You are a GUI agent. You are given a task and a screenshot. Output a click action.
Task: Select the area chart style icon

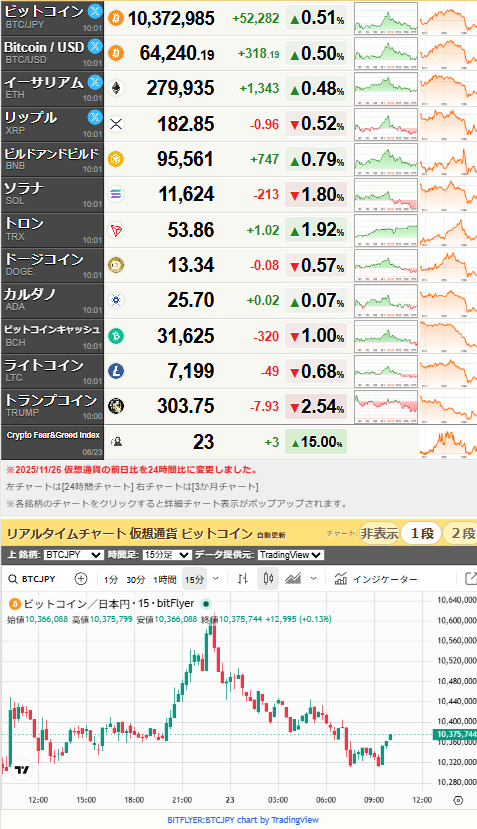293,579
